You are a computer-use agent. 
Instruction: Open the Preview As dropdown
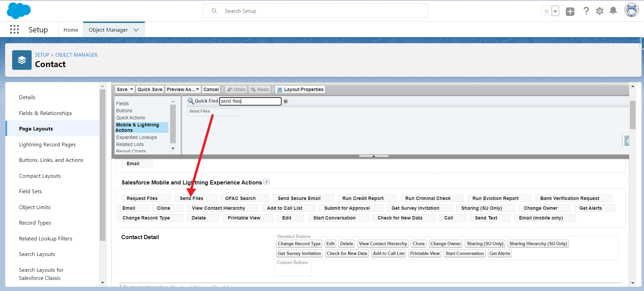(183, 89)
